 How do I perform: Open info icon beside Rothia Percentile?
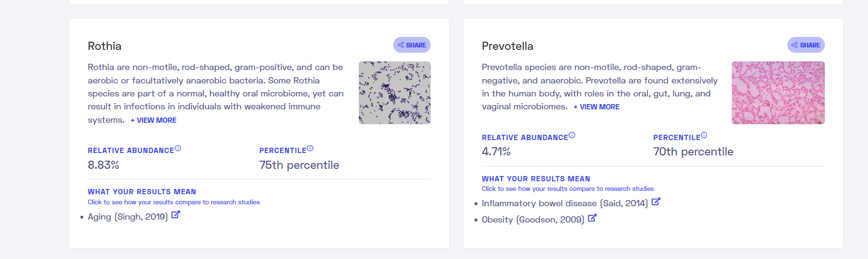pyautogui.click(x=310, y=148)
